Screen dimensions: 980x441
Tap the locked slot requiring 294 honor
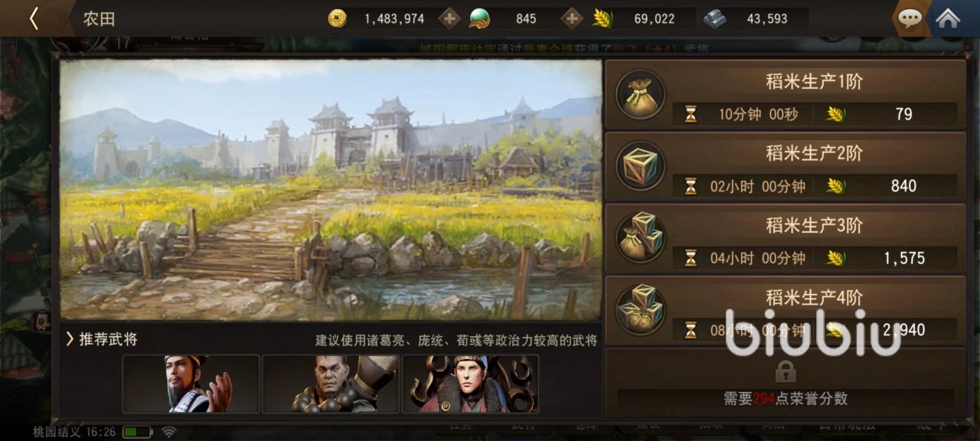point(785,381)
